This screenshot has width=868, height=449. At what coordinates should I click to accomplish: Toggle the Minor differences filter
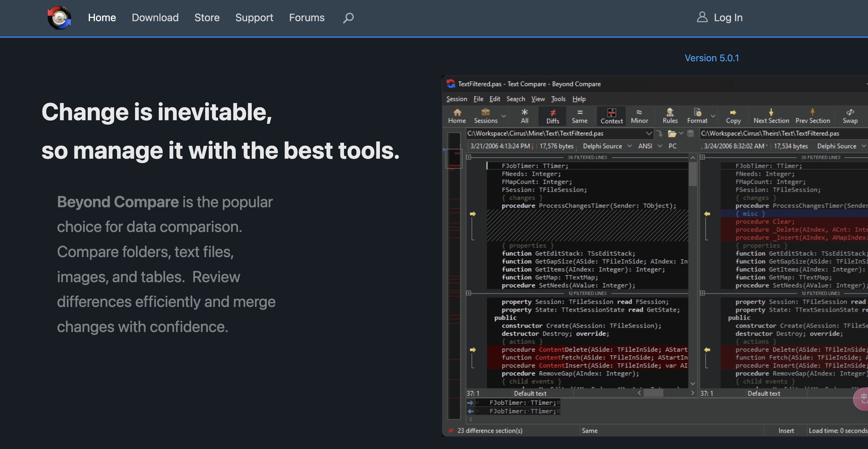(x=639, y=116)
